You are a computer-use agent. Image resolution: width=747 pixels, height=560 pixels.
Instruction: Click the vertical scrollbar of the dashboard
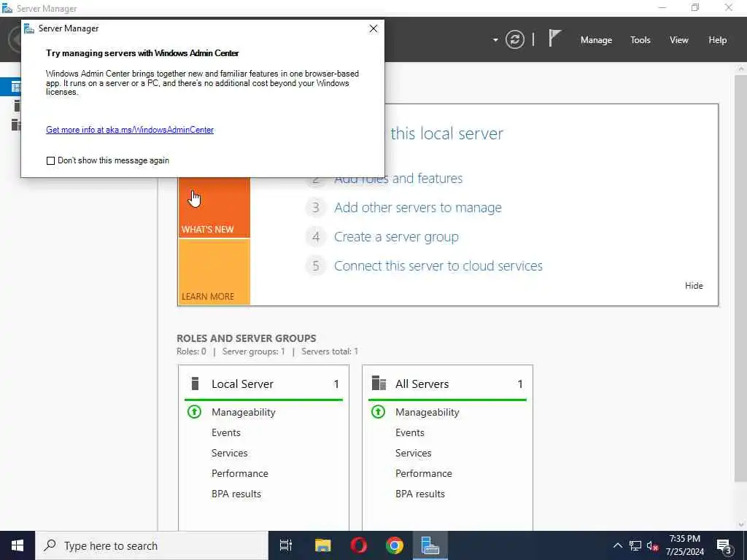(741, 276)
